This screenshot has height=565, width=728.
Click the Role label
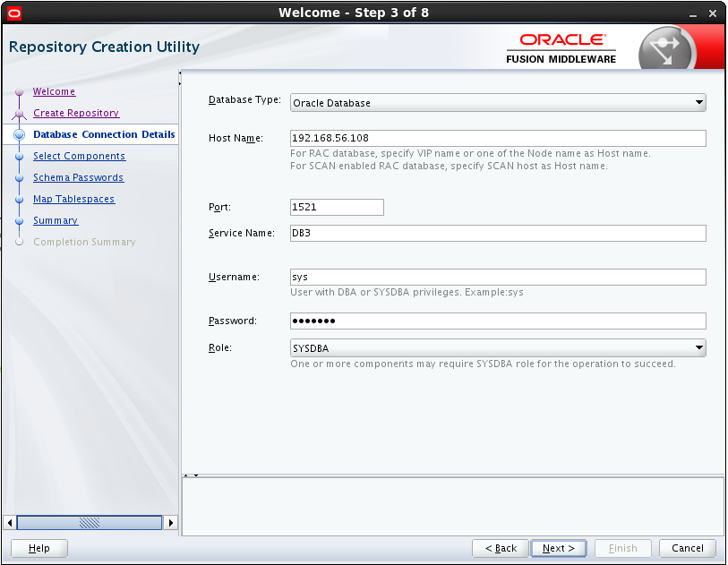[220, 347]
